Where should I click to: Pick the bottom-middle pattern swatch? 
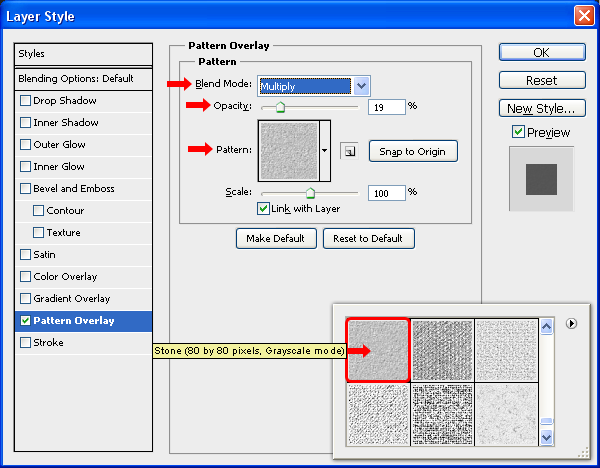point(442,414)
